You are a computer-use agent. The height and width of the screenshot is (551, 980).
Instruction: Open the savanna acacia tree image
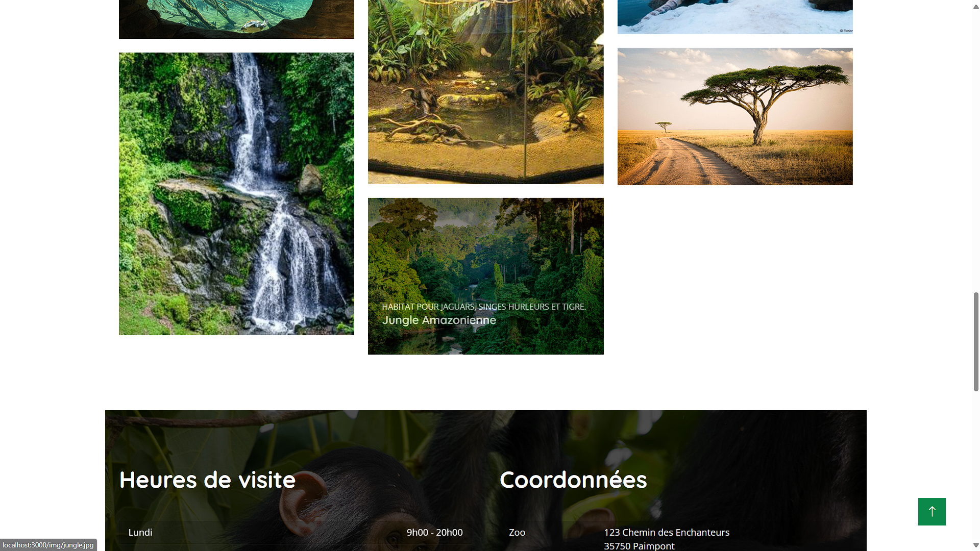click(x=735, y=116)
